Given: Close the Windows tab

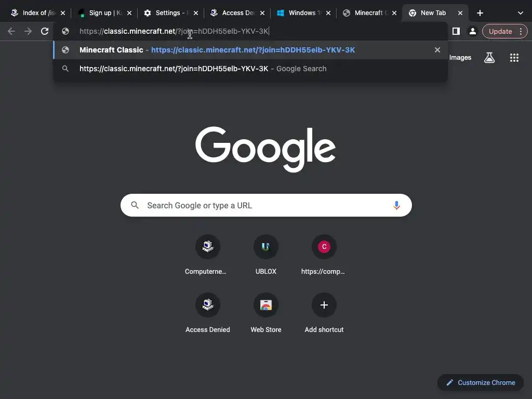Looking at the screenshot, I should pos(328,13).
